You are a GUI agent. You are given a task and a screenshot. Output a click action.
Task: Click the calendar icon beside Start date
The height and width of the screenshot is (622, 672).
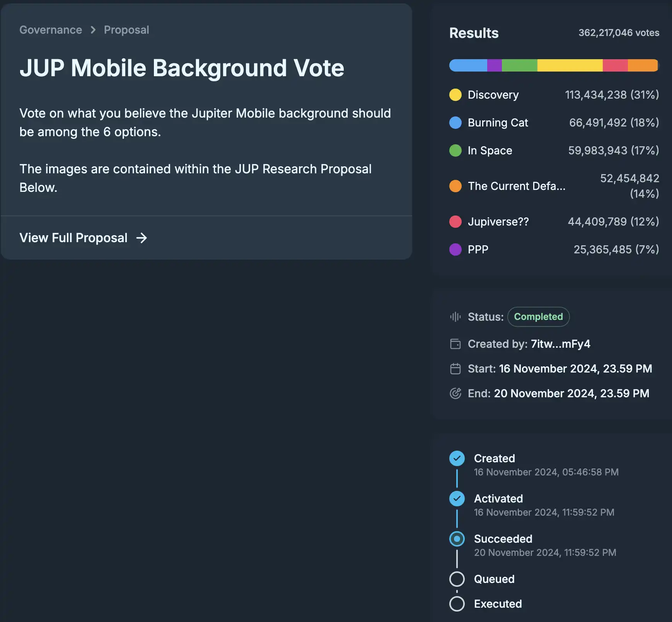455,369
